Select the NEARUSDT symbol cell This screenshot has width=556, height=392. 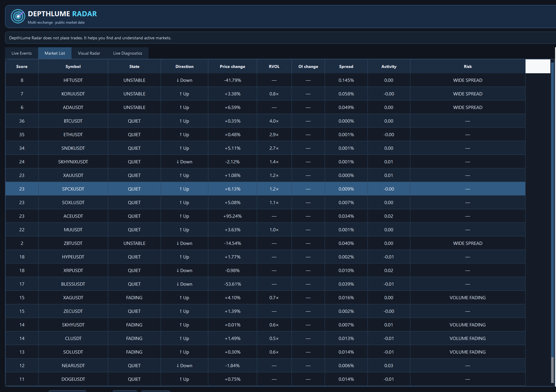pyautogui.click(x=73, y=365)
